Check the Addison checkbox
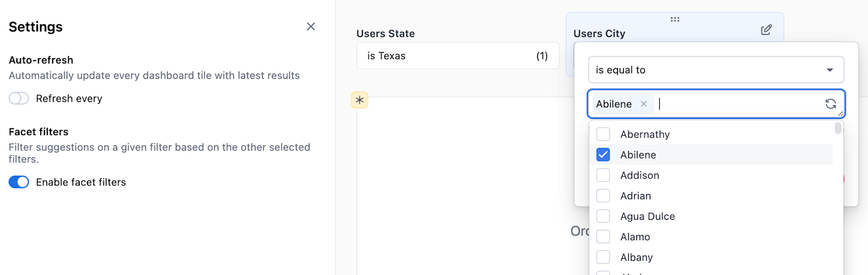Image resolution: width=868 pixels, height=275 pixels. [x=603, y=175]
